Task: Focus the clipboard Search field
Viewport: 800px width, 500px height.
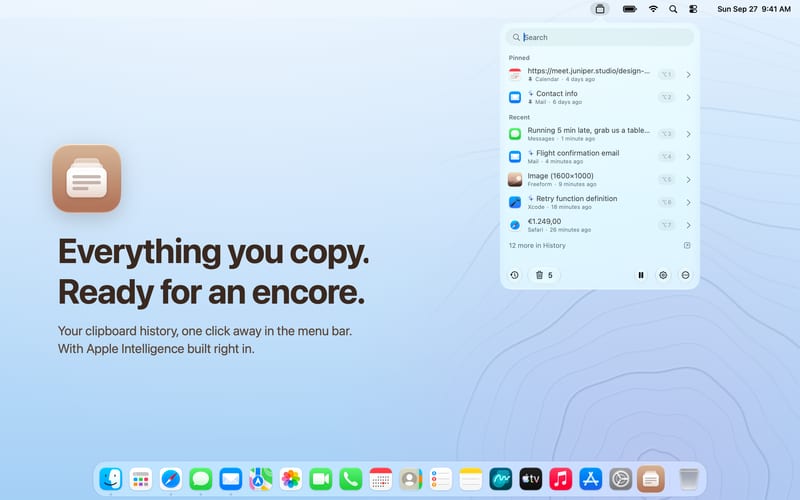Action: [599, 37]
